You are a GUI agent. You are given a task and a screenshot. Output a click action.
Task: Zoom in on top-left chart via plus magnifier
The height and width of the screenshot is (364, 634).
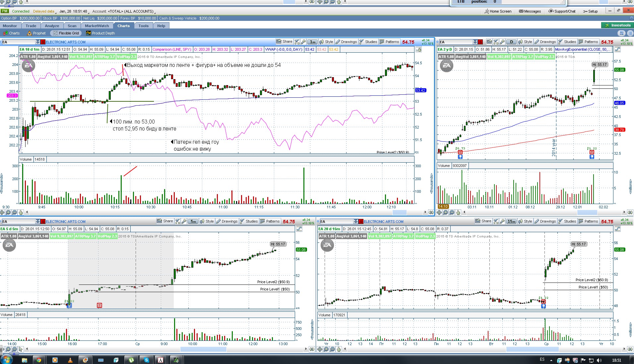click(8, 212)
